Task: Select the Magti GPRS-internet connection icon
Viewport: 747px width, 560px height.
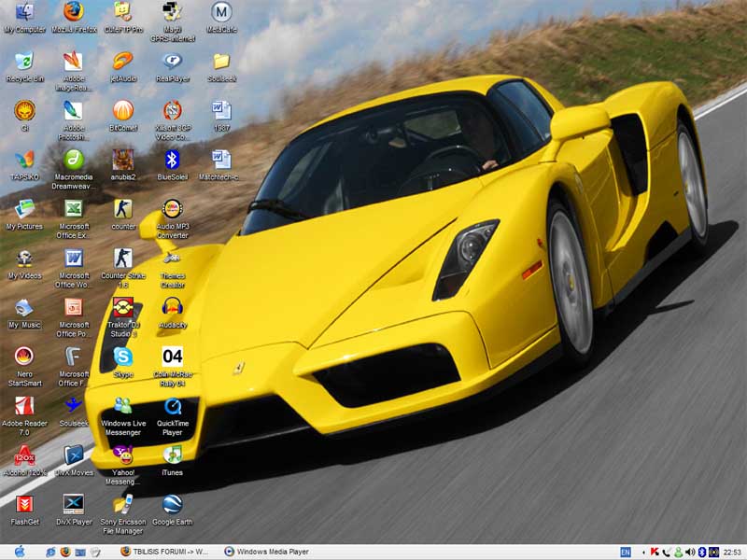Action: 173,21
